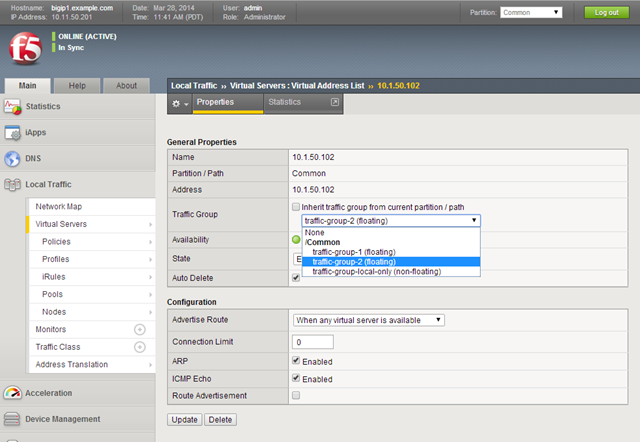This screenshot has width=640, height=442.
Task: Toggle the ARP Enabled checkbox
Action: coord(295,361)
